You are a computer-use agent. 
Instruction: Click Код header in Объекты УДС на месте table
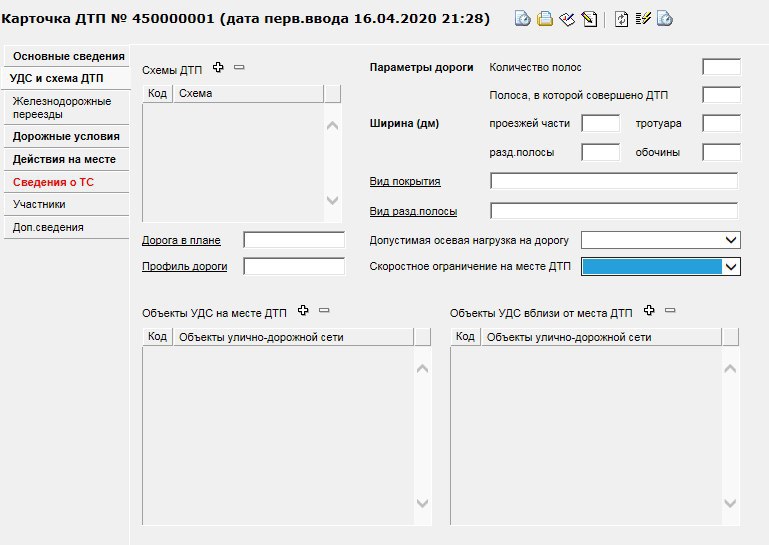157,337
